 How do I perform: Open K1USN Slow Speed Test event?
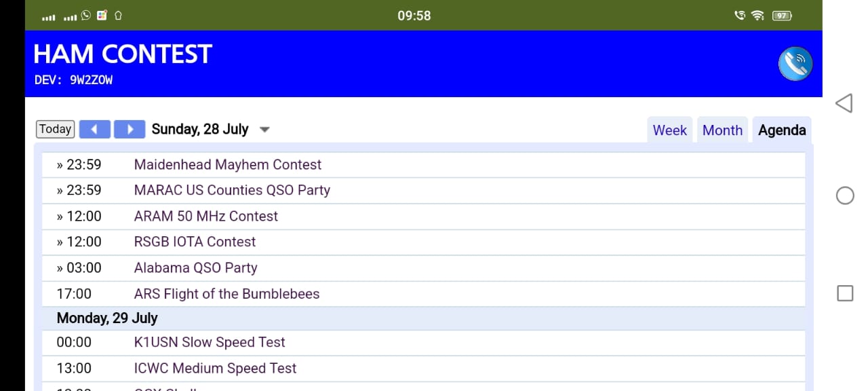point(210,342)
